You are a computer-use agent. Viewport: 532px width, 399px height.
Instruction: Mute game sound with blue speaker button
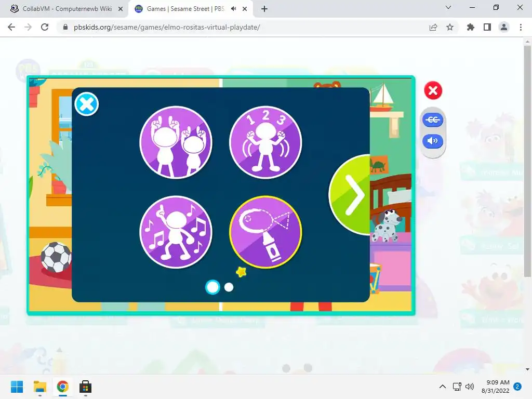(433, 141)
